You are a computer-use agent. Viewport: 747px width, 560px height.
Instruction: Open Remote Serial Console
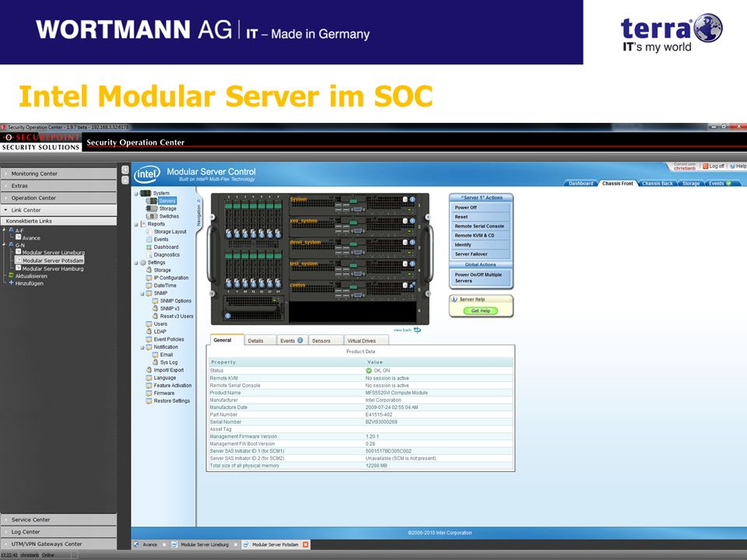[480, 226]
